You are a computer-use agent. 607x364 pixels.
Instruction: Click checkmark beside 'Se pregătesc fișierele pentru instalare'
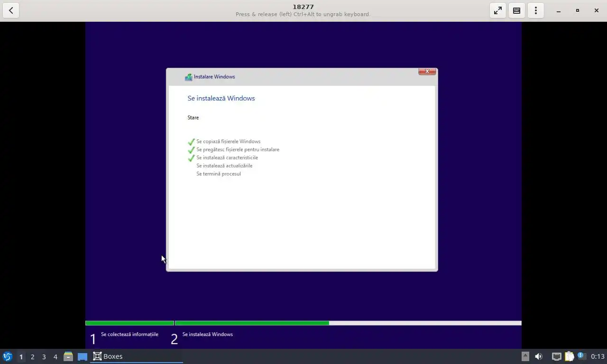191,150
